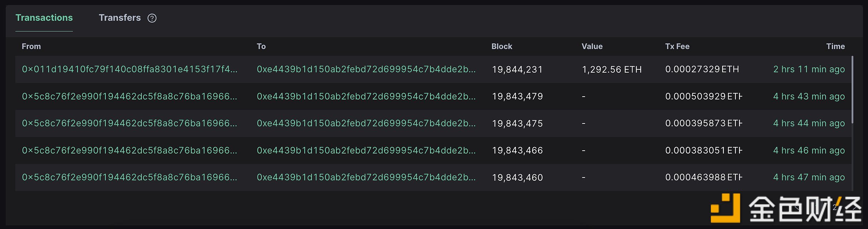Select page 2 in the pagination
Viewport: 868px width, 229px height.
835,208
